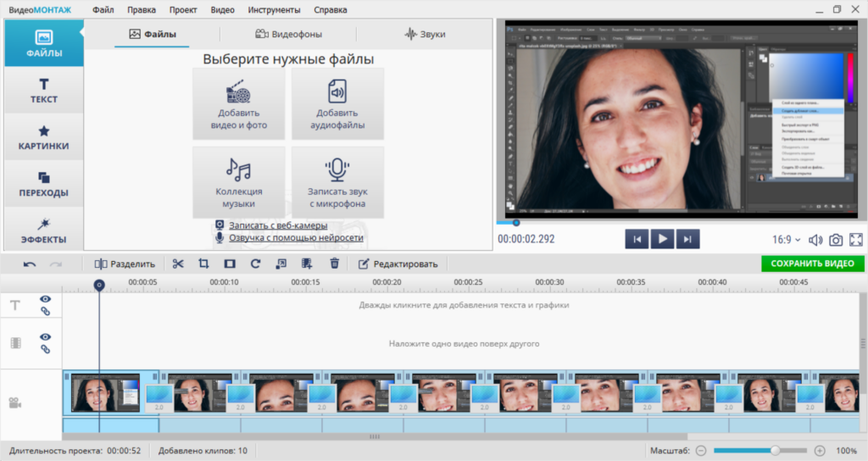The image size is (868, 461).
Task: Open the 16:9 aspect ratio dropdown
Action: pyautogui.click(x=786, y=240)
